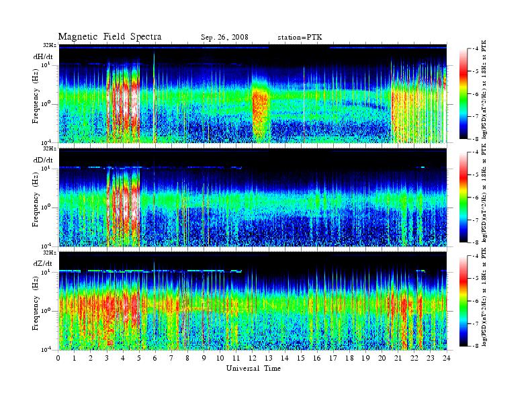This screenshot has height=411, width=532.
Task: Click the dZ/dt spectrogram plot
Action: click(x=253, y=301)
